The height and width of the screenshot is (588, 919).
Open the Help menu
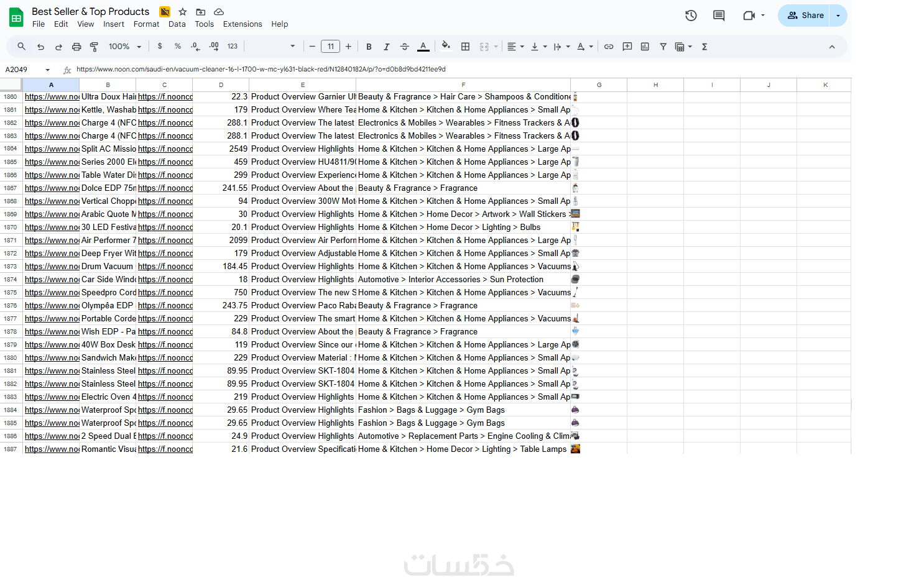tap(280, 24)
